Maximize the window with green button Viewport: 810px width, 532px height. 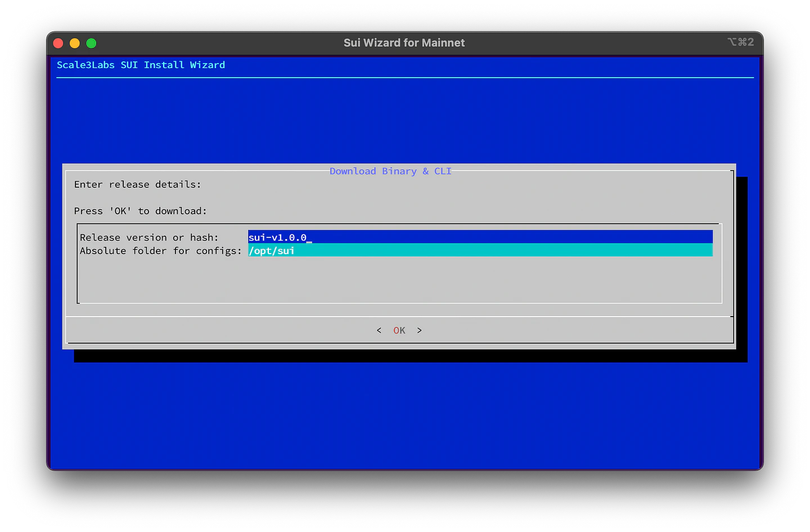coord(91,43)
